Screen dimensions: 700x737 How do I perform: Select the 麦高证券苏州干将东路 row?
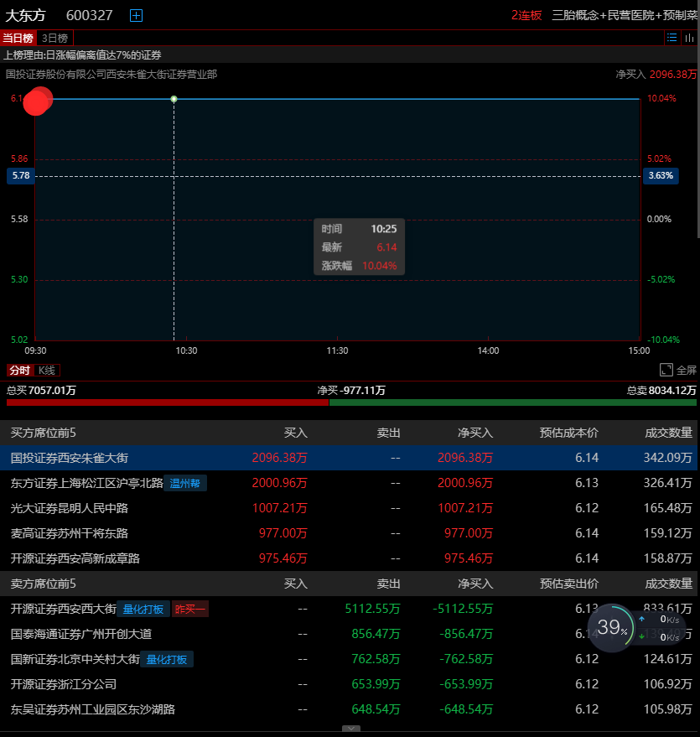tap(349, 533)
